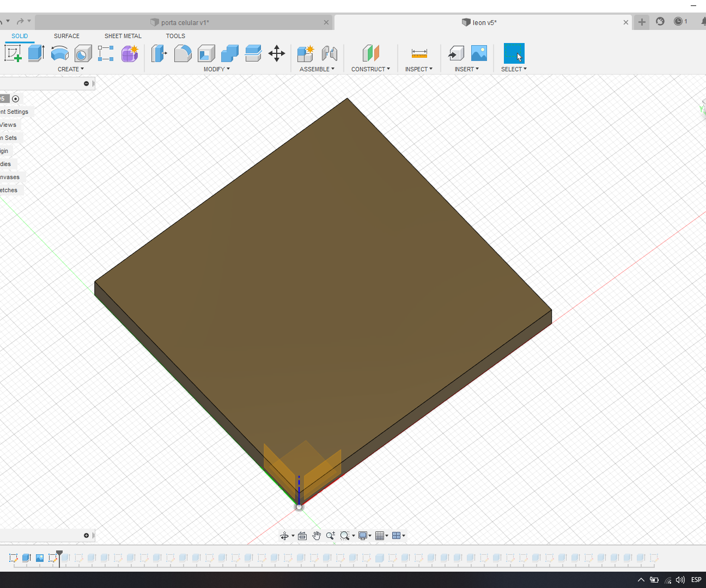The image size is (706, 588).
Task: Expand the comments panel
Action: (86, 536)
